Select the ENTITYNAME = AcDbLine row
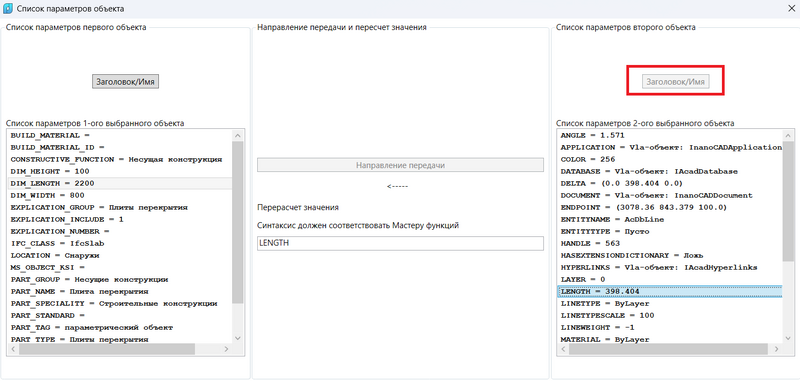Image resolution: width=800 pixels, height=381 pixels. [x=669, y=219]
